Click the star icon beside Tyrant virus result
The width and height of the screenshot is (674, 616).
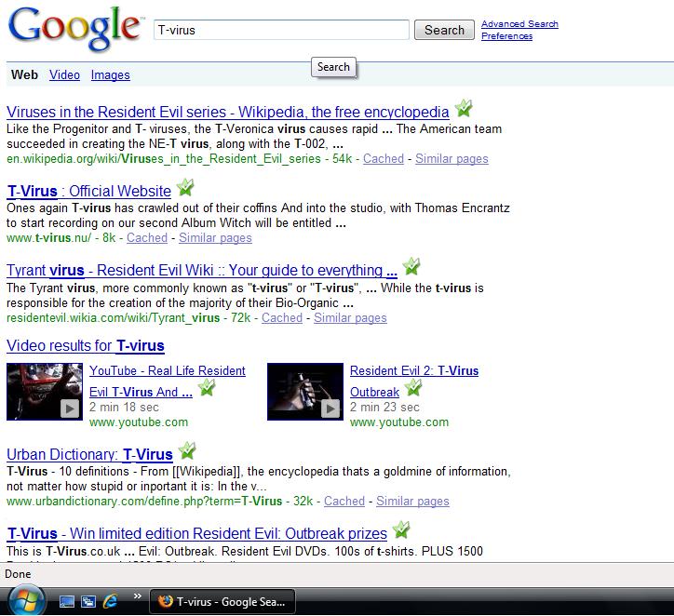411,266
